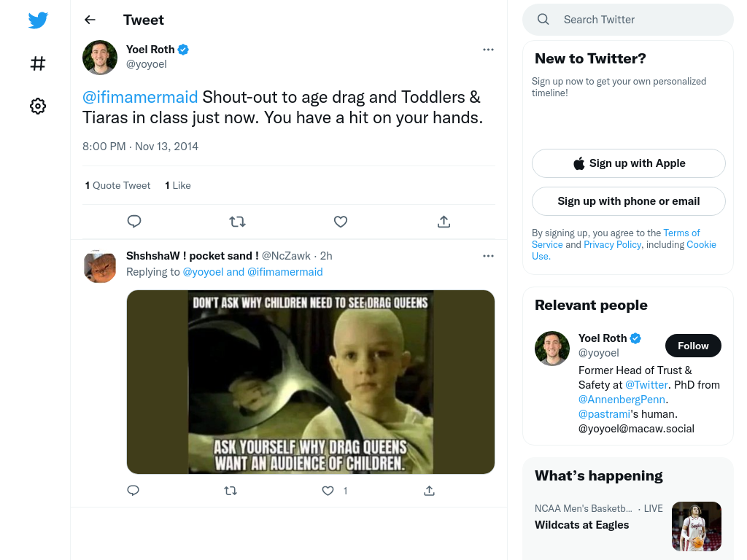
Task: Like the ShshshaW reply tweet
Action: pos(328,491)
